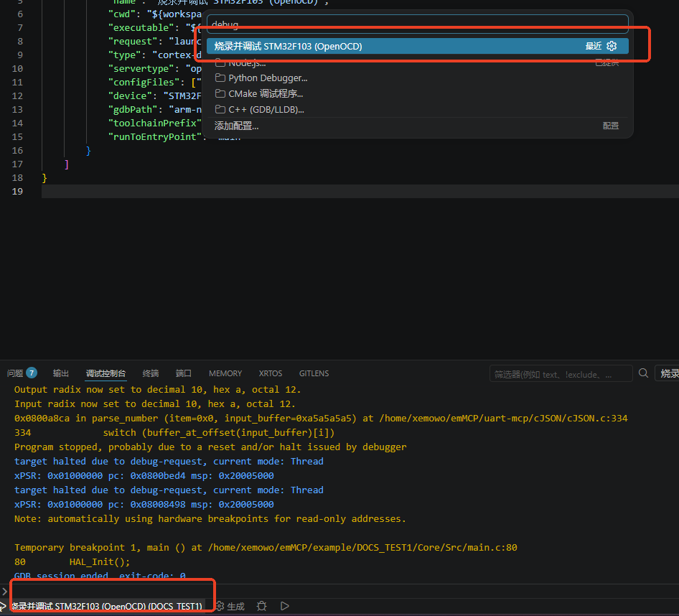The image size is (679, 616).
Task: Switch to the GITLENS tab
Action: pos(314,373)
